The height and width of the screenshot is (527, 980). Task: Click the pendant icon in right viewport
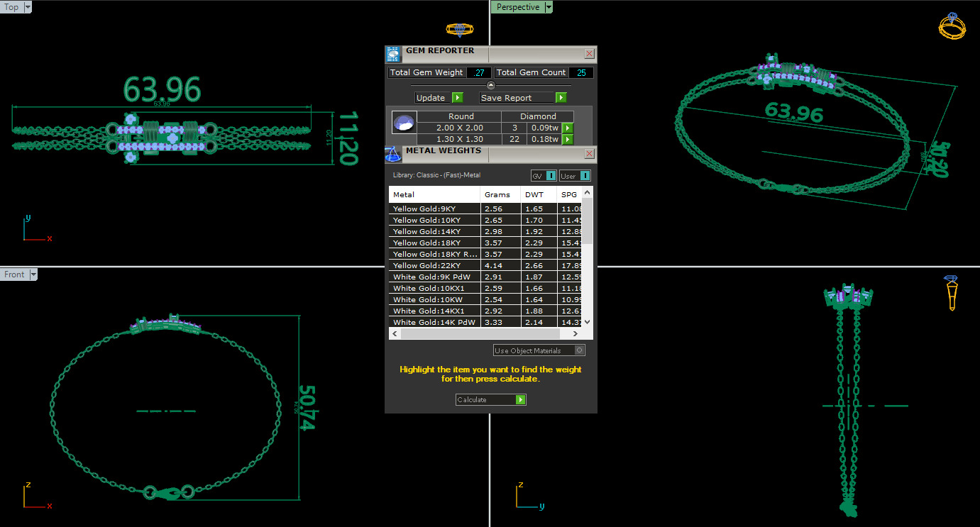[x=952, y=292]
